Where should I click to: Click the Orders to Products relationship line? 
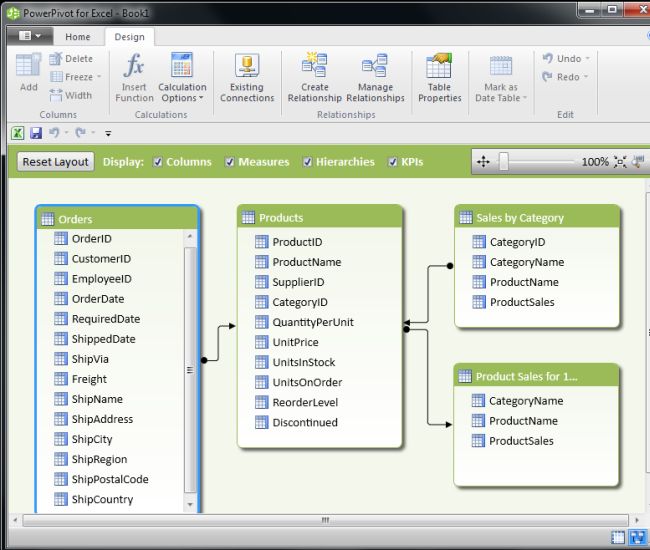point(218,343)
